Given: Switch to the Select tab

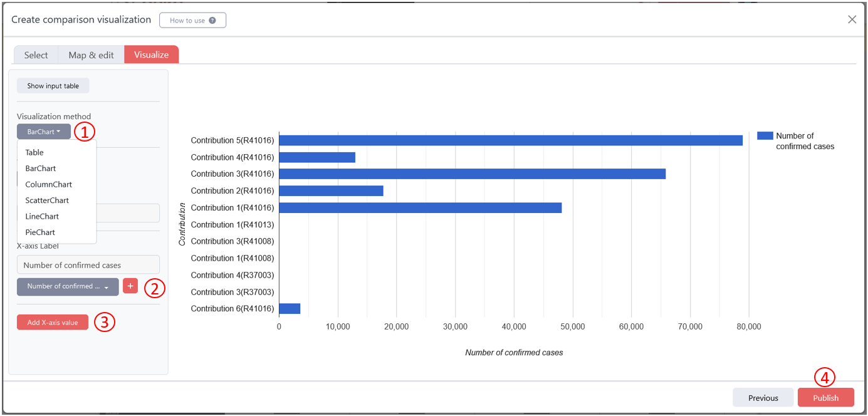Looking at the screenshot, I should (x=36, y=55).
